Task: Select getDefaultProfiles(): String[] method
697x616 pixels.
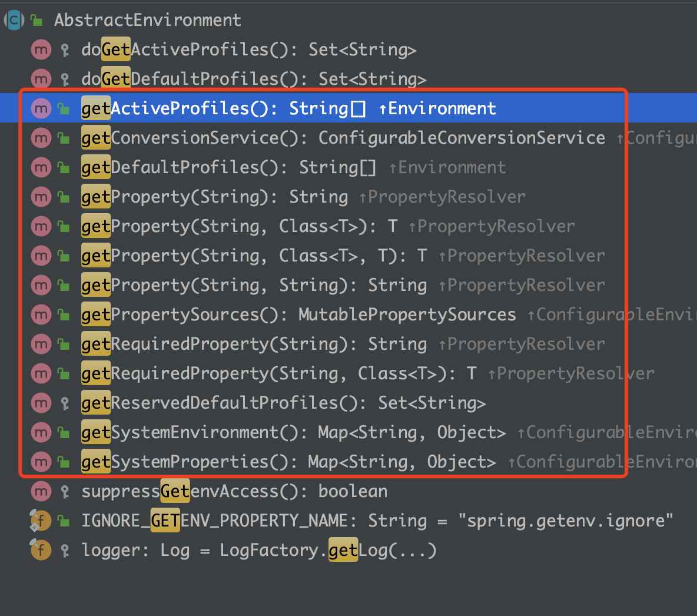Action: point(228,168)
